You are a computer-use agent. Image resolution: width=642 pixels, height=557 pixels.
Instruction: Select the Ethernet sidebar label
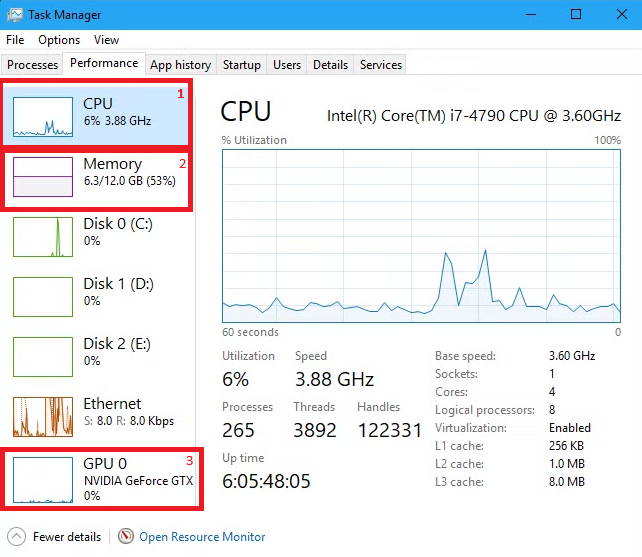[112, 404]
